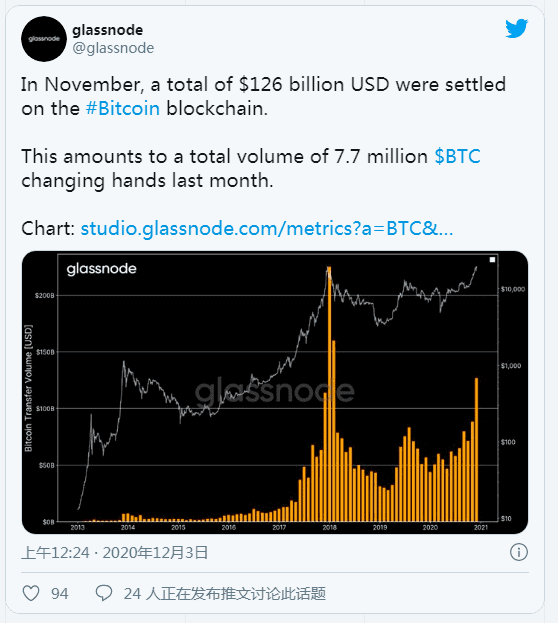
Task: Open the glassnode profile avatar
Action: pos(44,39)
